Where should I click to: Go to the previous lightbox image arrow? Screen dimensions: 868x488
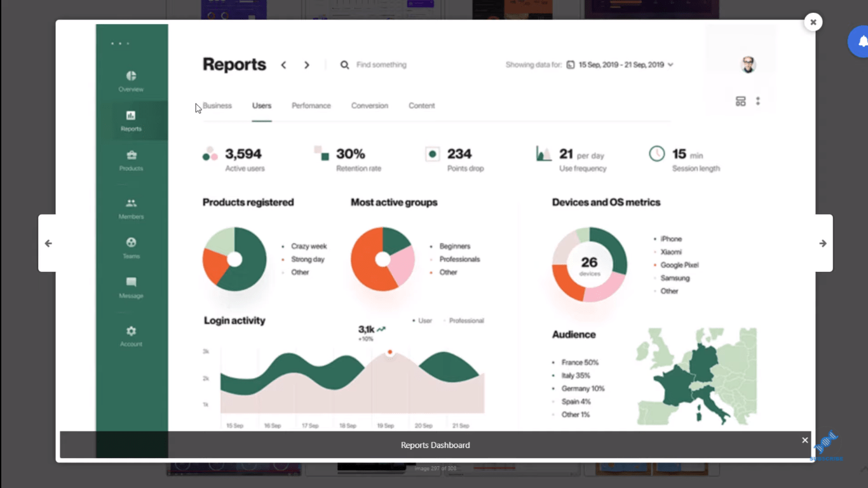click(x=48, y=243)
